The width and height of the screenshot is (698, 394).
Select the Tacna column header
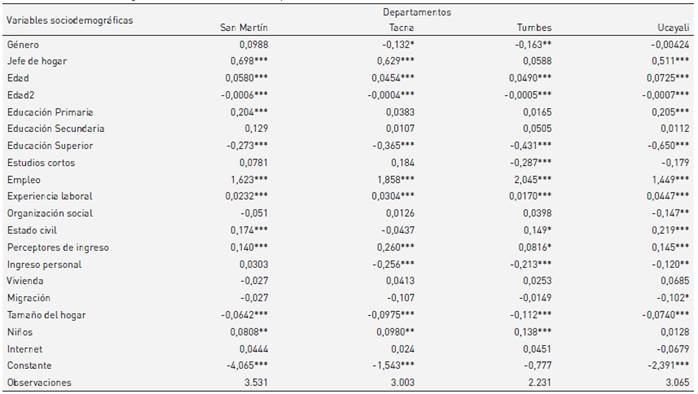402,28
